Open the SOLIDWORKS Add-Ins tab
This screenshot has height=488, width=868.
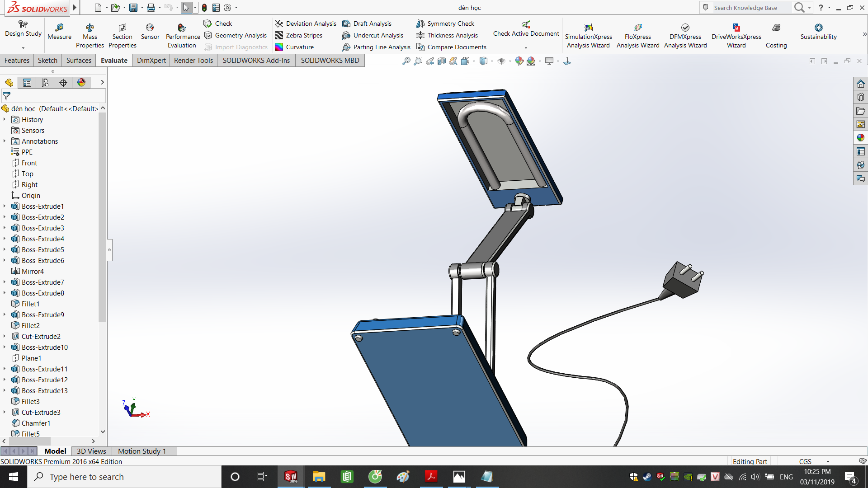[x=256, y=60]
